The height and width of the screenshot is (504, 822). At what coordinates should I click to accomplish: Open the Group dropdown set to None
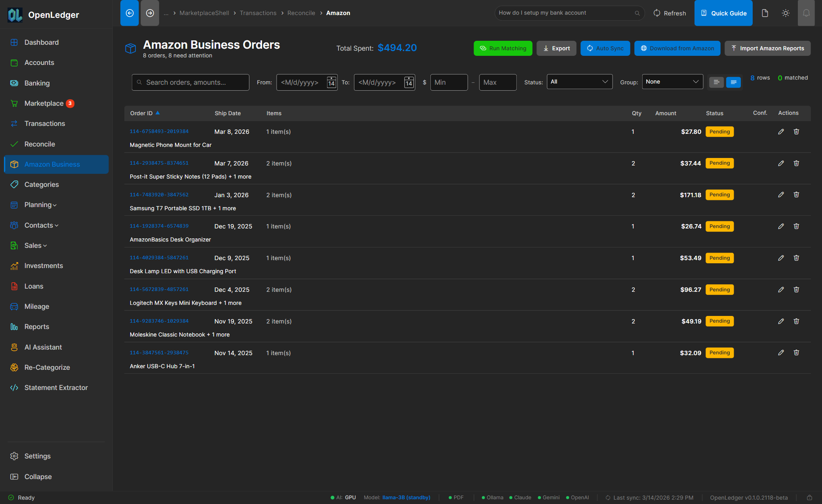(672, 82)
